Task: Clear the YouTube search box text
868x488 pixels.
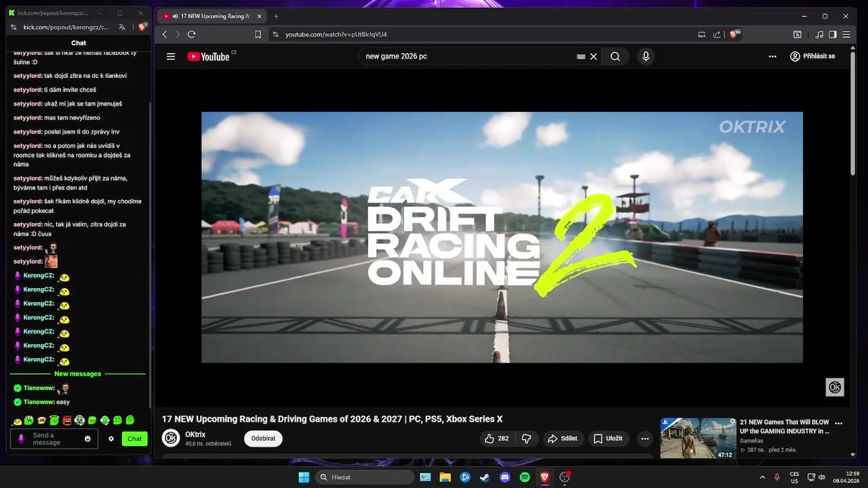Action: pyautogui.click(x=593, y=56)
